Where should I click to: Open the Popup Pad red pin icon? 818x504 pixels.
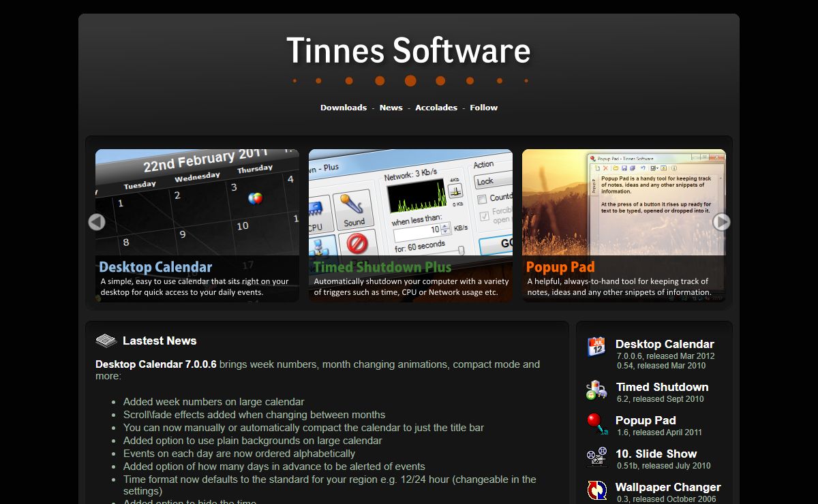(x=597, y=424)
